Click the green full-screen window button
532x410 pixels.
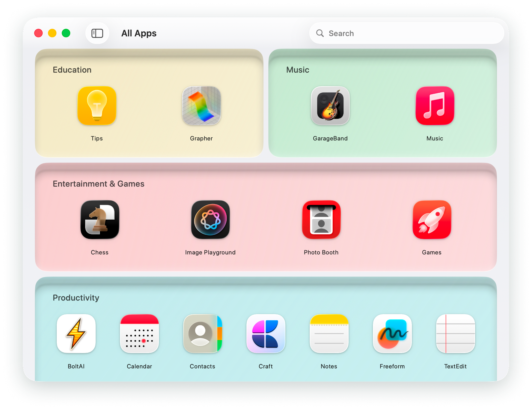66,33
